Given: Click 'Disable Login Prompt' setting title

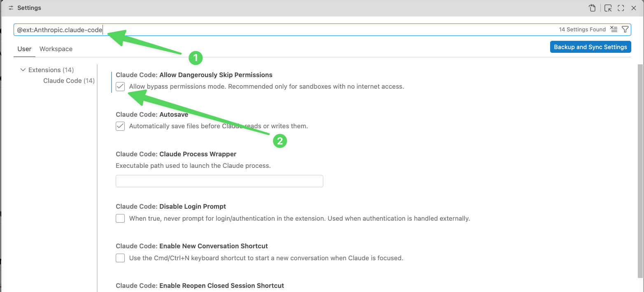Looking at the screenshot, I should pos(193,206).
